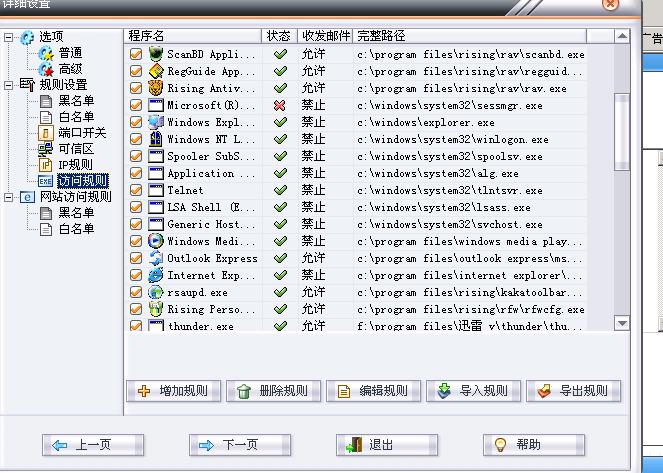Click the RegGuide App program icon
This screenshot has width=663, height=473.
[156, 71]
